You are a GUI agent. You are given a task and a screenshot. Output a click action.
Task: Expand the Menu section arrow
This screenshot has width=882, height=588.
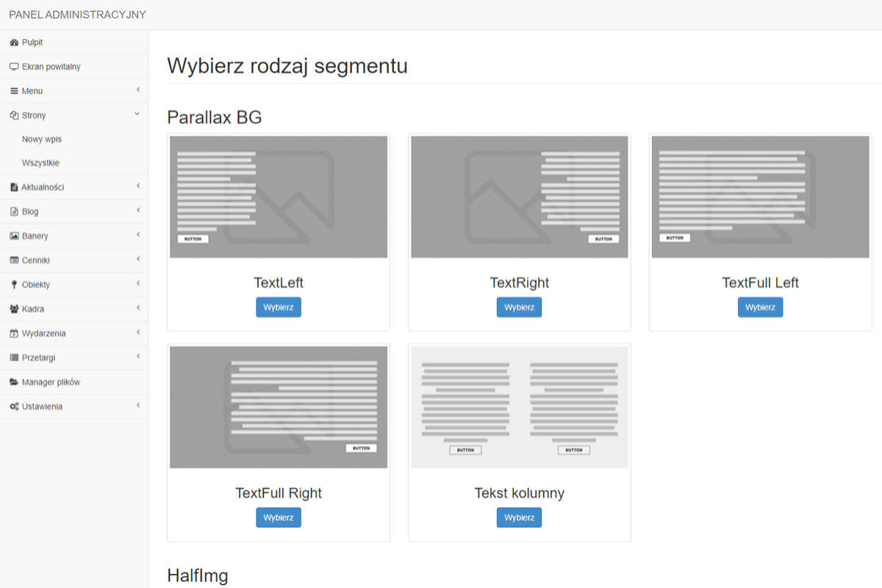point(137,90)
